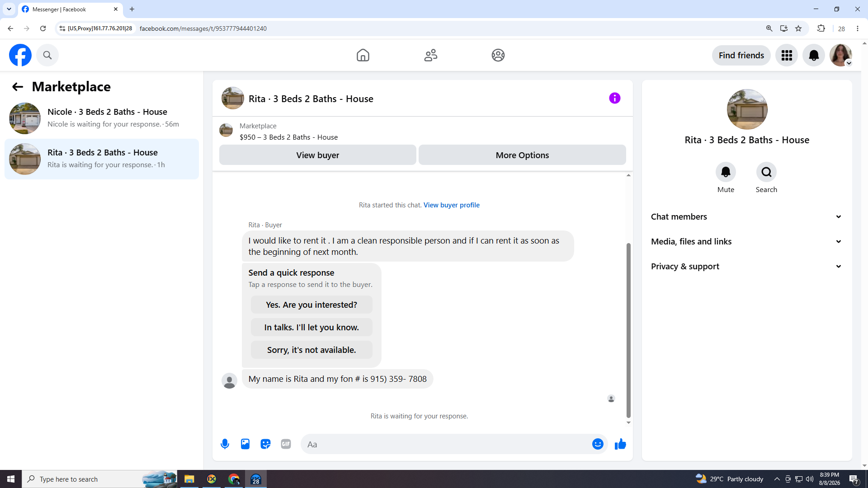This screenshot has width=868, height=488.
Task: Click the install app icon in address bar
Action: click(x=784, y=28)
